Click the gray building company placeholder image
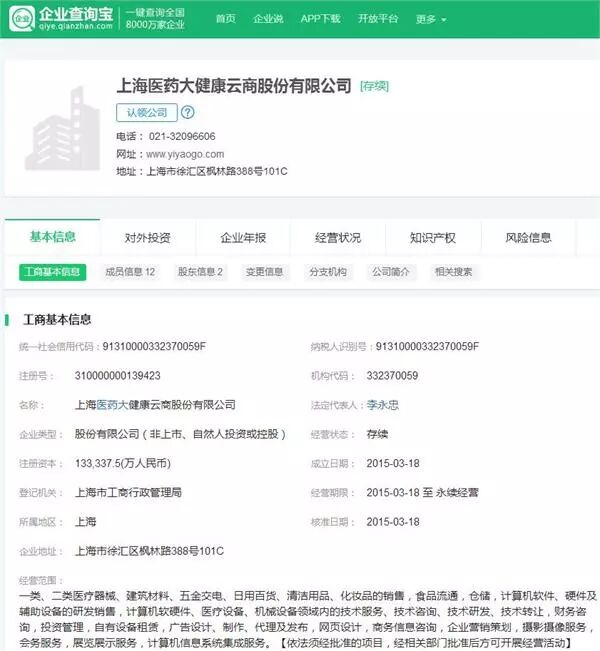 click(x=62, y=129)
